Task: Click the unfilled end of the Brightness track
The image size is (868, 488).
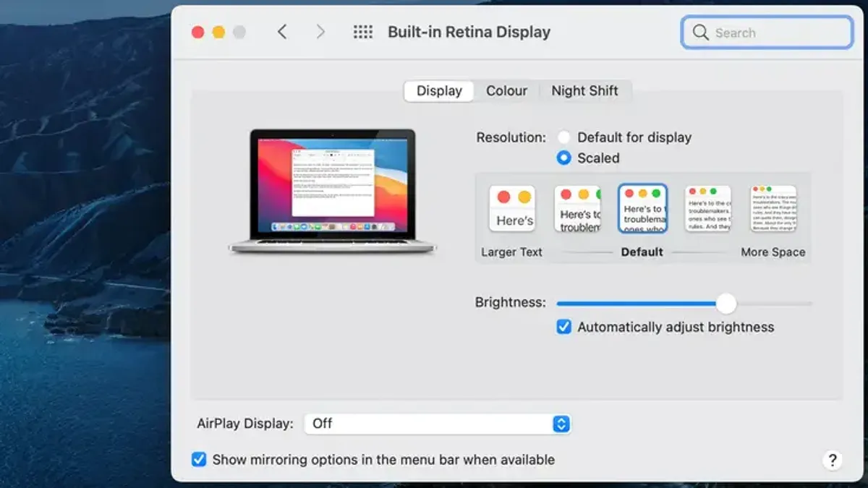Action: pos(774,304)
